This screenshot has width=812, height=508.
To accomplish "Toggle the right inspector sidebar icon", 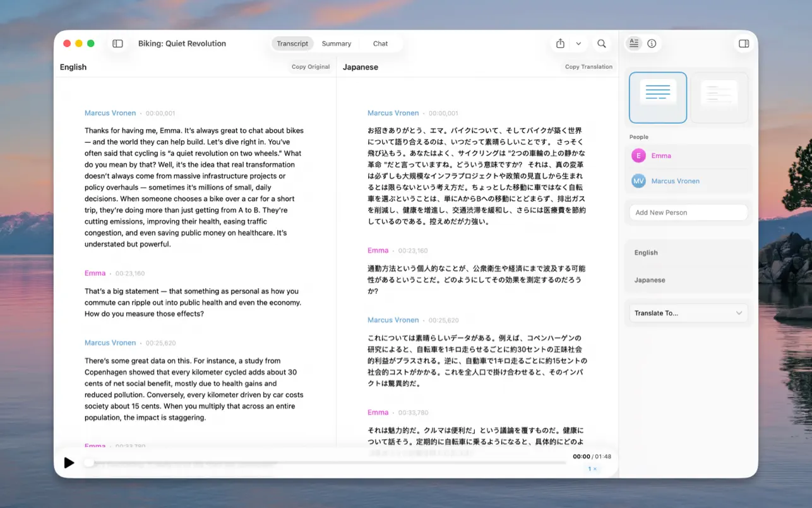I will point(744,44).
